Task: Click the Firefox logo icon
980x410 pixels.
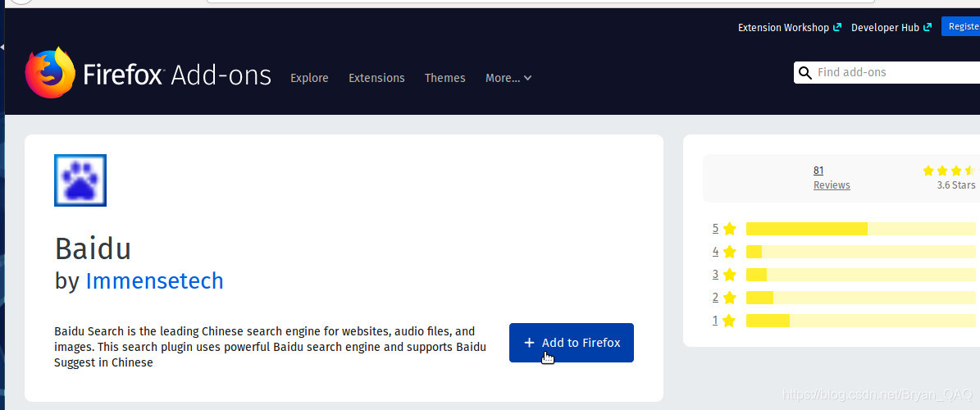Action: click(50, 72)
